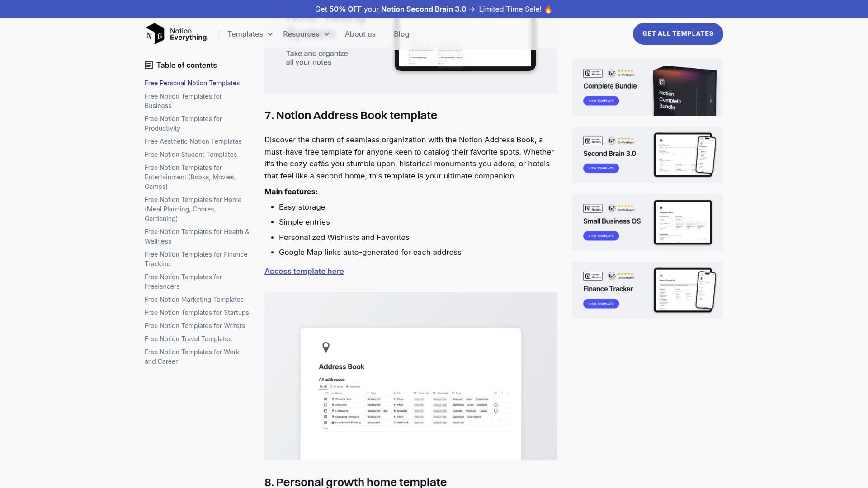The height and width of the screenshot is (488, 868).
Task: Click the Small Business OS card title
Action: (612, 221)
